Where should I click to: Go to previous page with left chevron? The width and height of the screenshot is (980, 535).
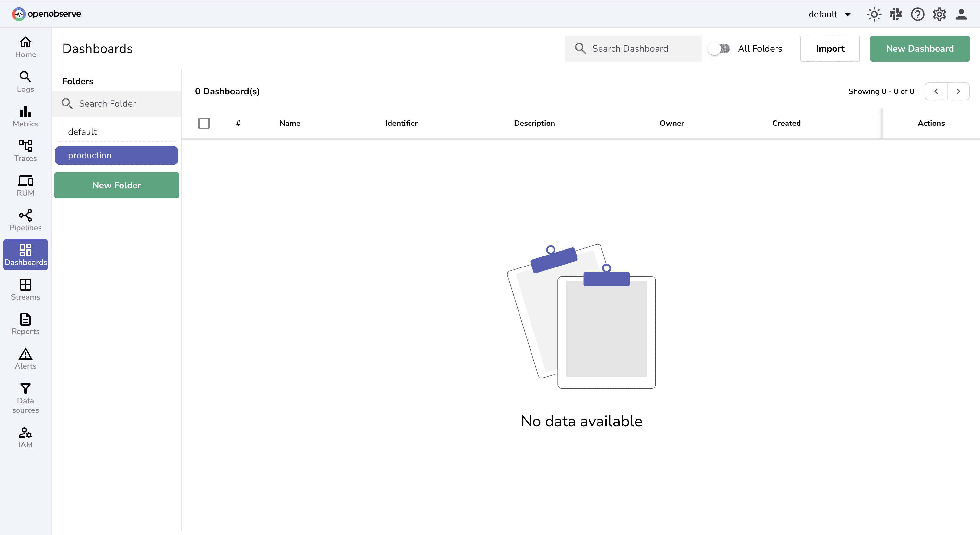tap(936, 91)
